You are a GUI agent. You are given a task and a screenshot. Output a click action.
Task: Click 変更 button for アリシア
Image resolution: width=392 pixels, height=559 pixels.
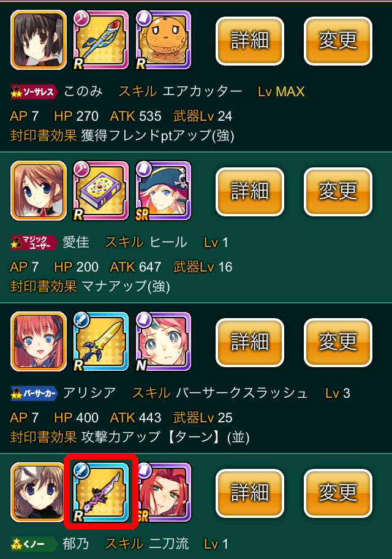pos(338,342)
